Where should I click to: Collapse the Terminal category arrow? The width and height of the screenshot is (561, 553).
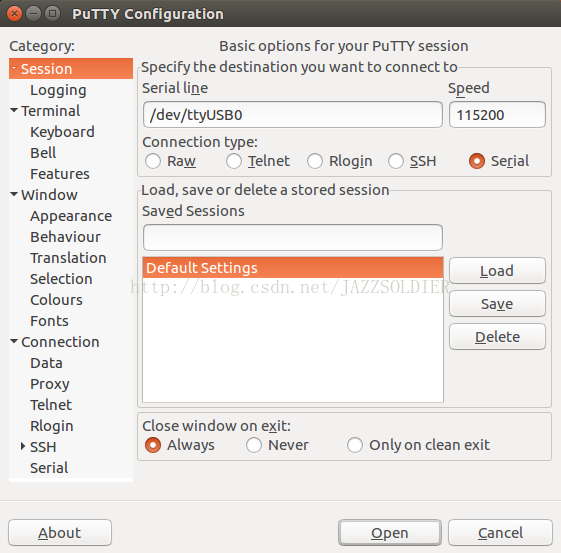pyautogui.click(x=14, y=110)
